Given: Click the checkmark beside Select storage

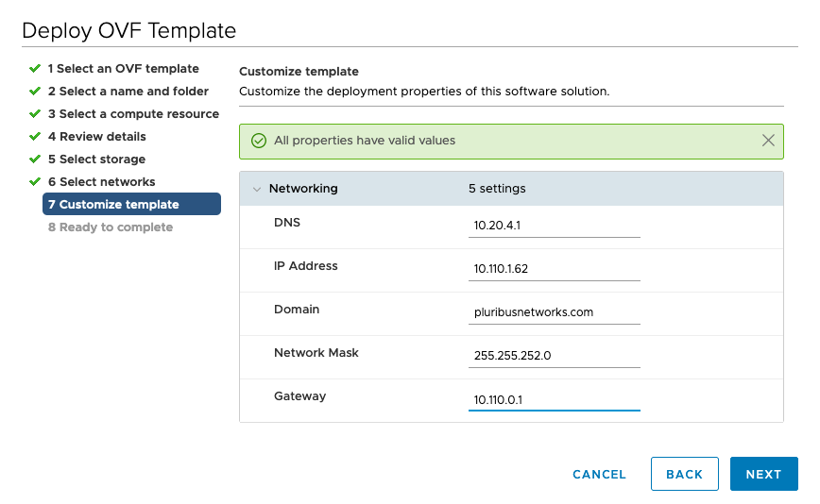Looking at the screenshot, I should pos(35,159).
